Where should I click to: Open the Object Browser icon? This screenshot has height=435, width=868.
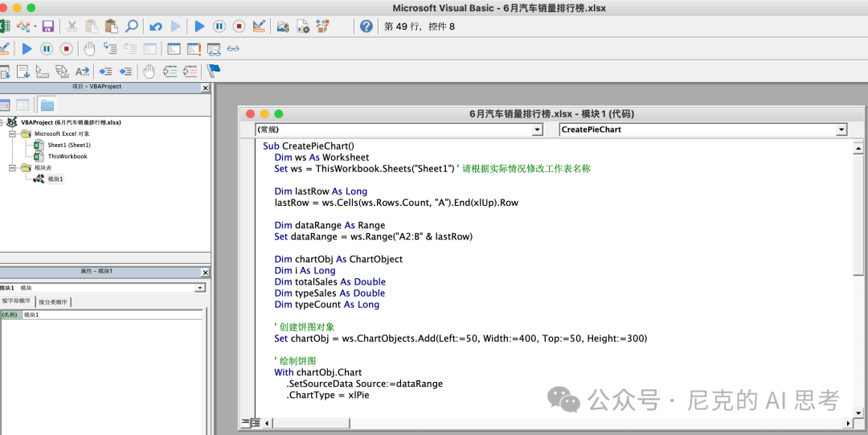322,26
